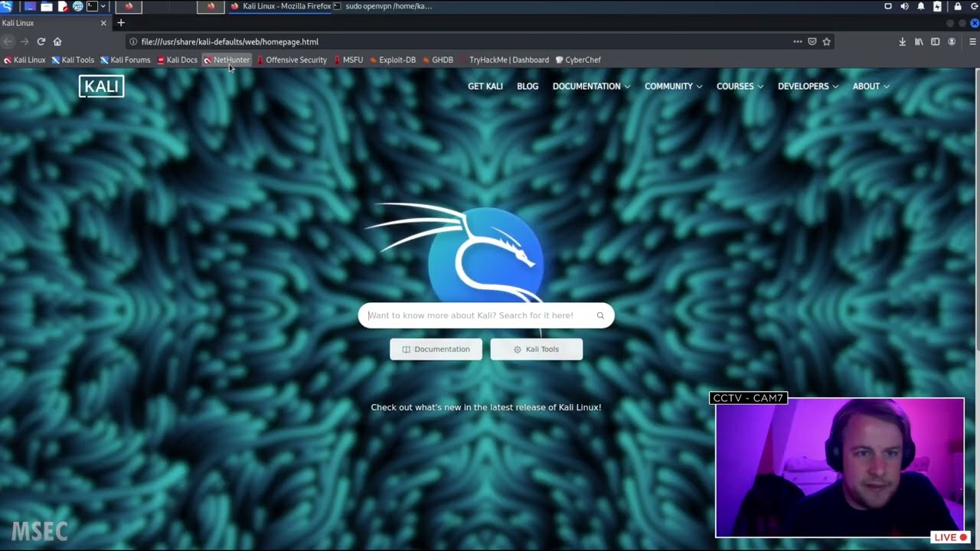Screen dimensions: 980x551
Task: Expand the ABOUT dropdown menu
Action: (x=871, y=86)
